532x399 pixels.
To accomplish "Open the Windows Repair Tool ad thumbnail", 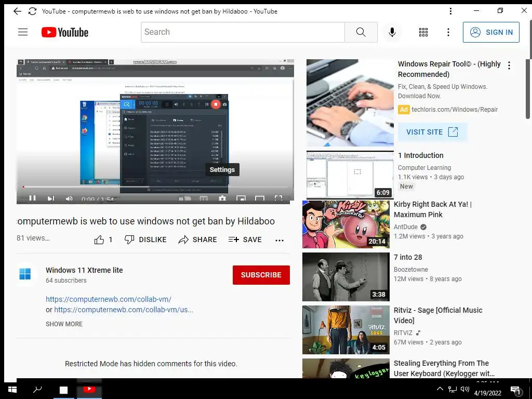I will [x=350, y=103].
